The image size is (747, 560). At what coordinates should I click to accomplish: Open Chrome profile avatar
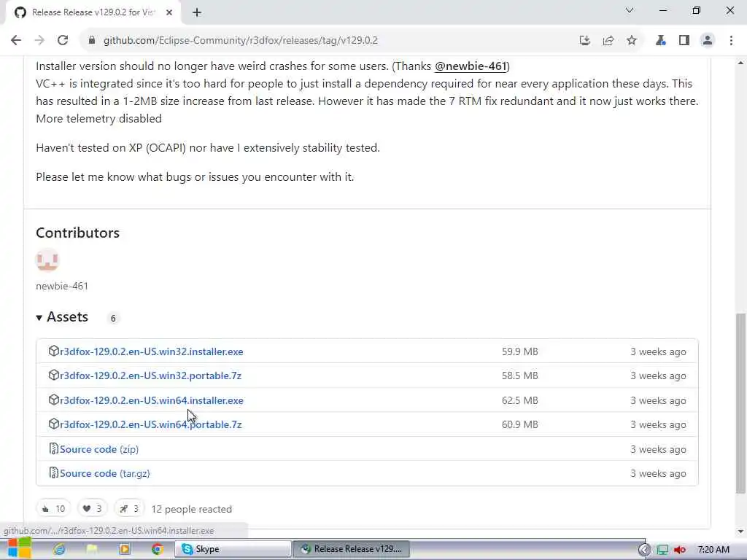coord(708,41)
